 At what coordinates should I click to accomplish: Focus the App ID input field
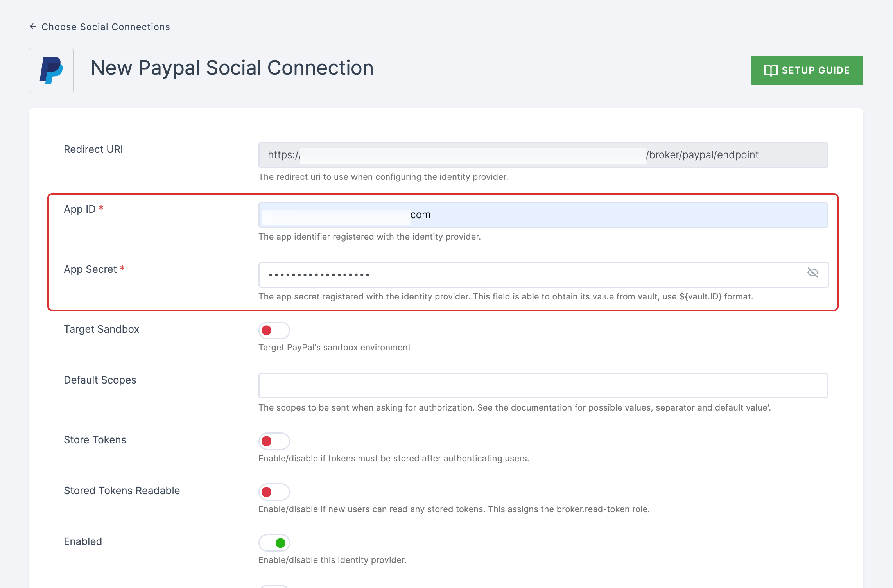point(543,215)
